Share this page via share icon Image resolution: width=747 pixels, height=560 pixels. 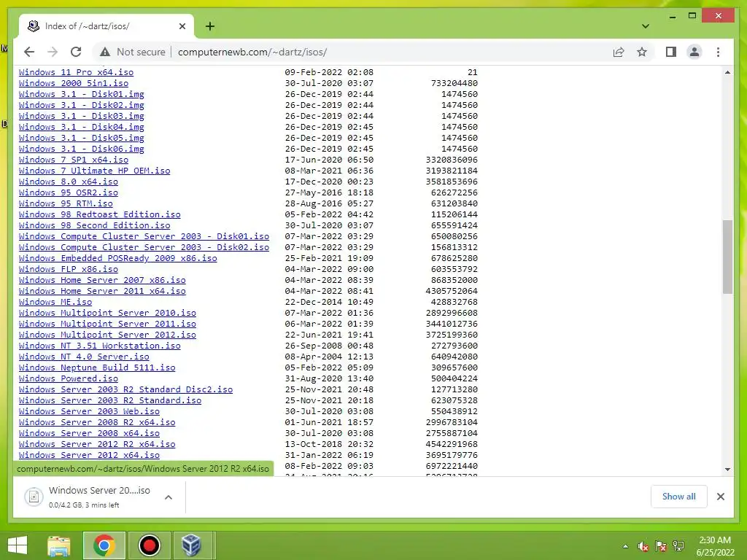coord(619,52)
